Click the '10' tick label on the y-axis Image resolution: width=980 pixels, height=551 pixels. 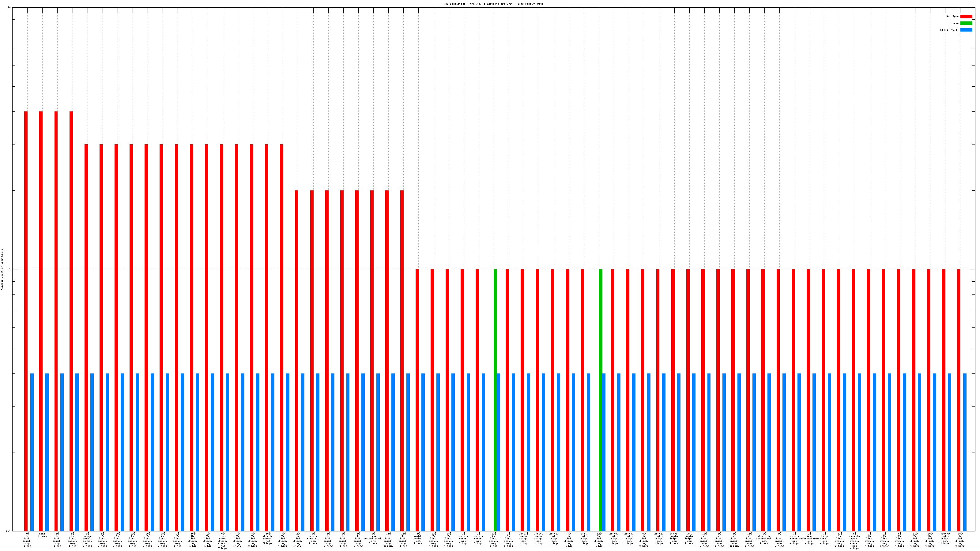point(9,8)
